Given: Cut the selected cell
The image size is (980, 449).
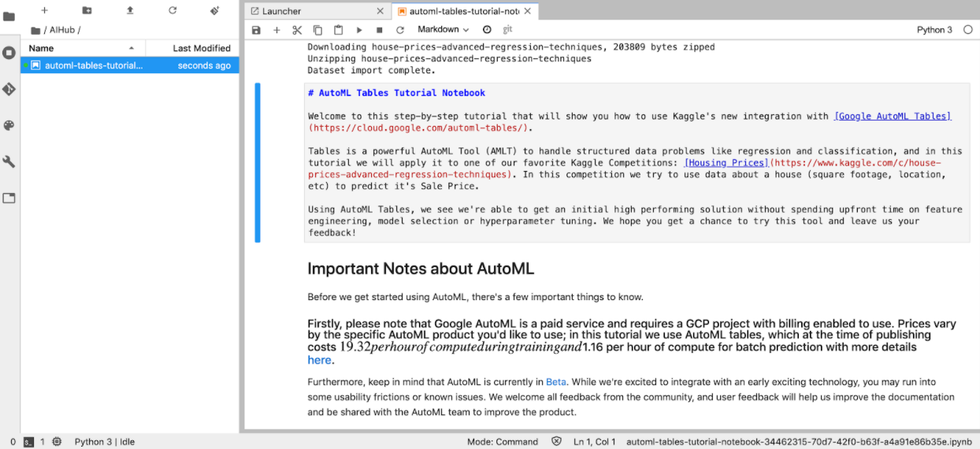Looking at the screenshot, I should click(297, 30).
